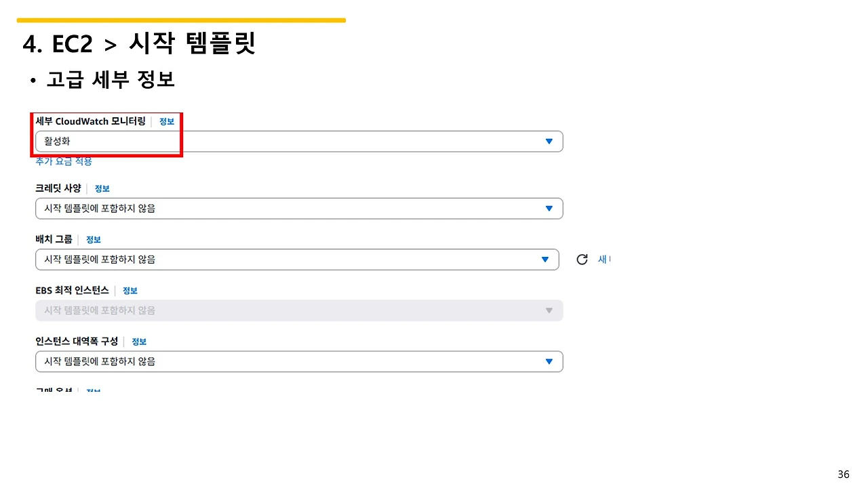Open 정보 link beside 세부 CloudWatch 모니터링

[x=166, y=121]
